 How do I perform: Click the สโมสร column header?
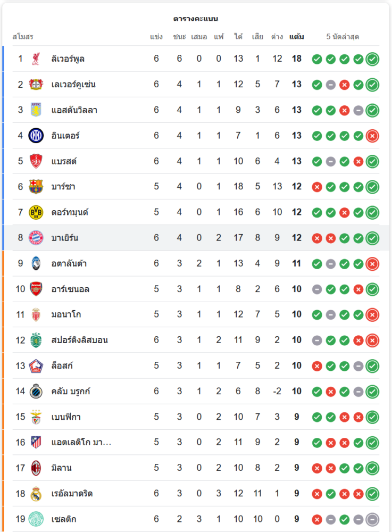coord(23,37)
